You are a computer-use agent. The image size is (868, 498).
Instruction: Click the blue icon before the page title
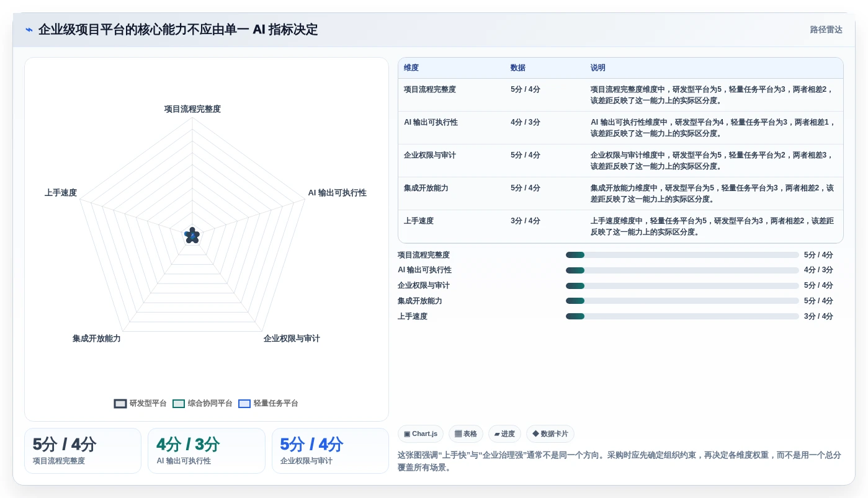[x=29, y=30]
